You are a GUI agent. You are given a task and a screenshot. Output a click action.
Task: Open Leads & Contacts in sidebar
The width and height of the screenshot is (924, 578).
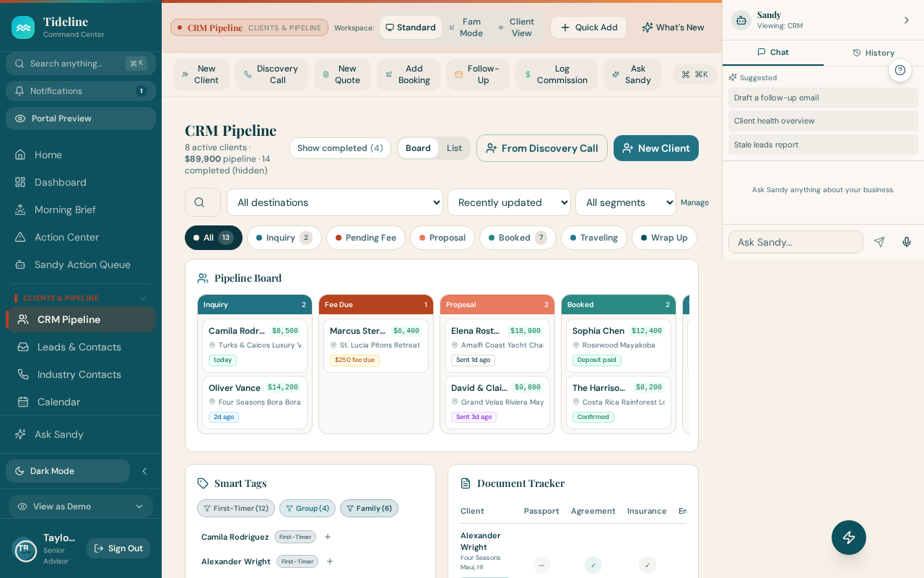pyautogui.click(x=81, y=347)
